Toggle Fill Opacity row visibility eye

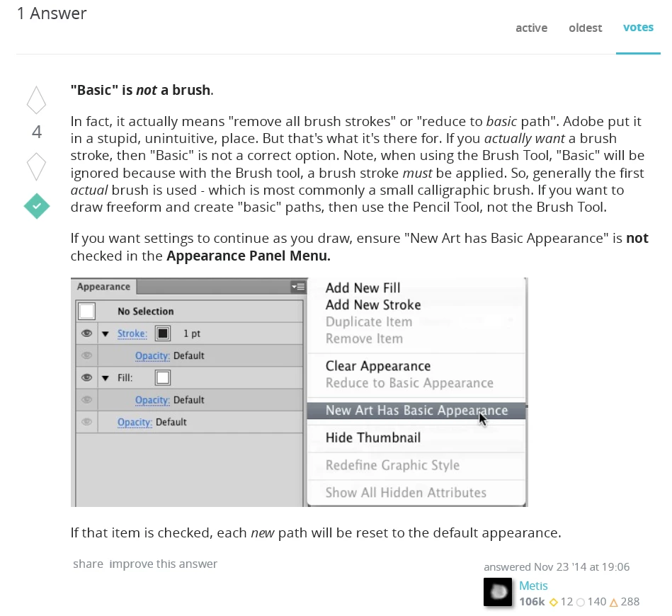[x=86, y=399]
